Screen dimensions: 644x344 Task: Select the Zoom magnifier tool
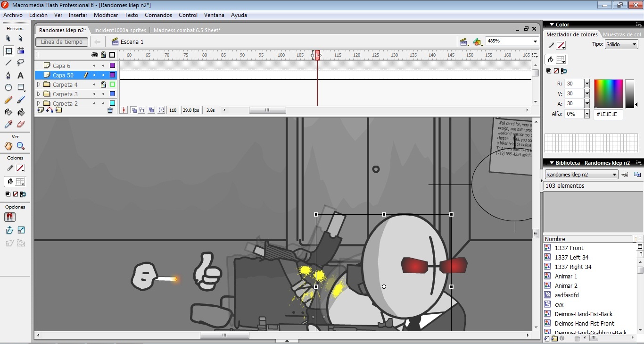[x=21, y=146]
